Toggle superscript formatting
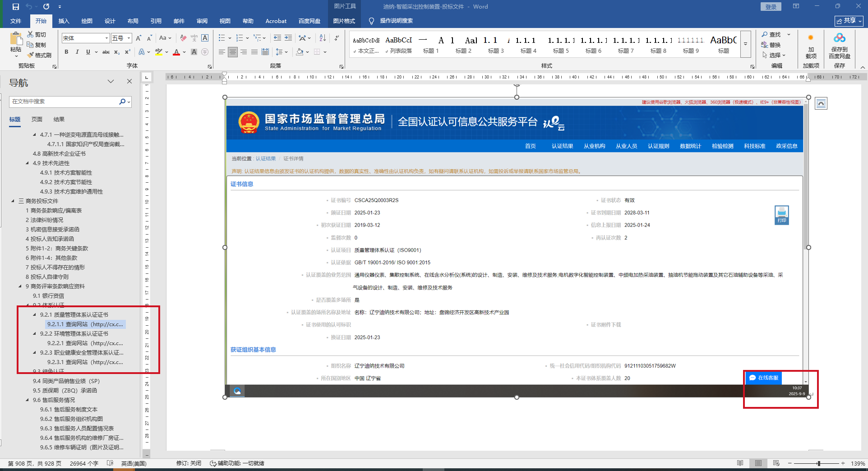Screen dimensions: 868x471 point(128,52)
